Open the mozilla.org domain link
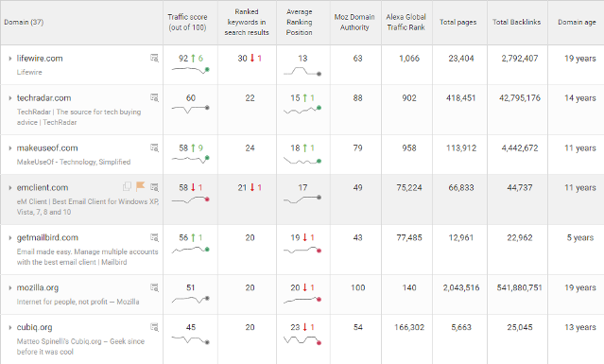This screenshot has width=604, height=364. coord(38,287)
